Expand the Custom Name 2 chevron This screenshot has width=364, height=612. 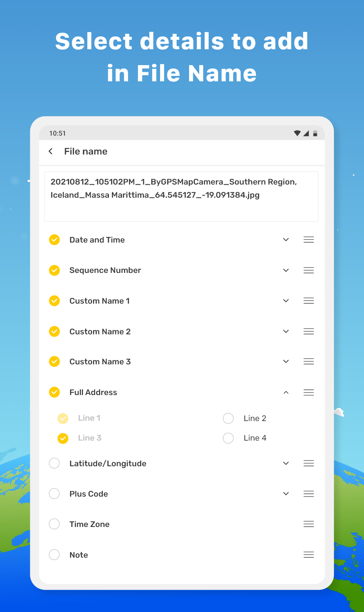(x=286, y=331)
